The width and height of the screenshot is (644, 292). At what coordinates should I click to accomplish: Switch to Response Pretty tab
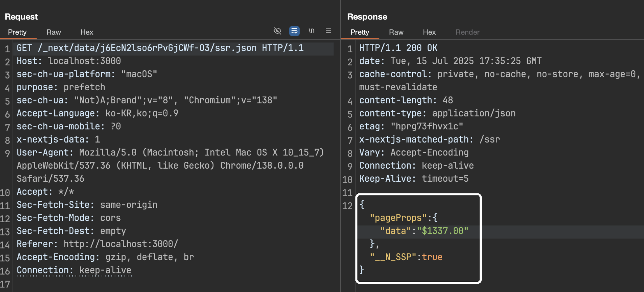point(360,32)
